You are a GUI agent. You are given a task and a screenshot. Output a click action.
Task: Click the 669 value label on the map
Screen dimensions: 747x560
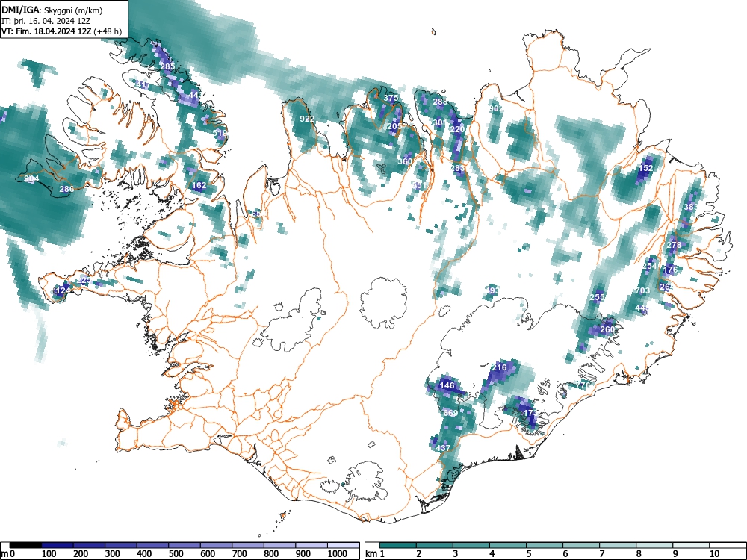[x=450, y=413]
